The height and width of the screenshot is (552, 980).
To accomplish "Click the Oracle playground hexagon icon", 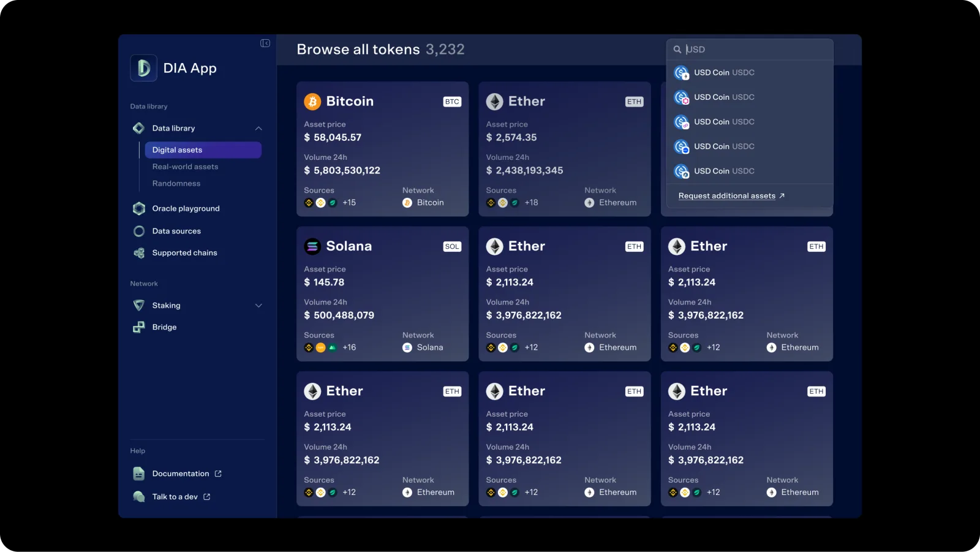I will (x=139, y=208).
